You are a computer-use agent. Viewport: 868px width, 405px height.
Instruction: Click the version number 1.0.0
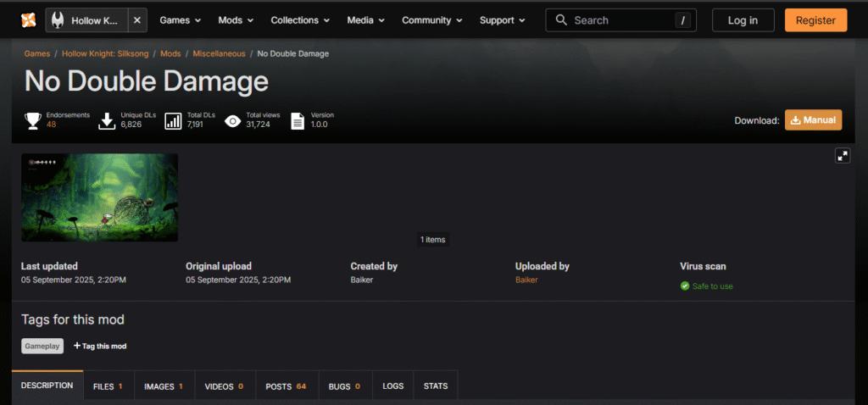coord(320,125)
